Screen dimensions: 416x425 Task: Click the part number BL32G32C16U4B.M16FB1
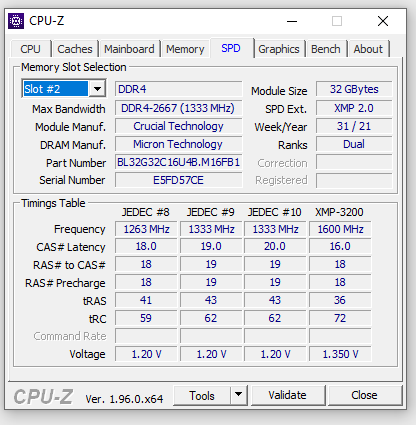click(179, 162)
